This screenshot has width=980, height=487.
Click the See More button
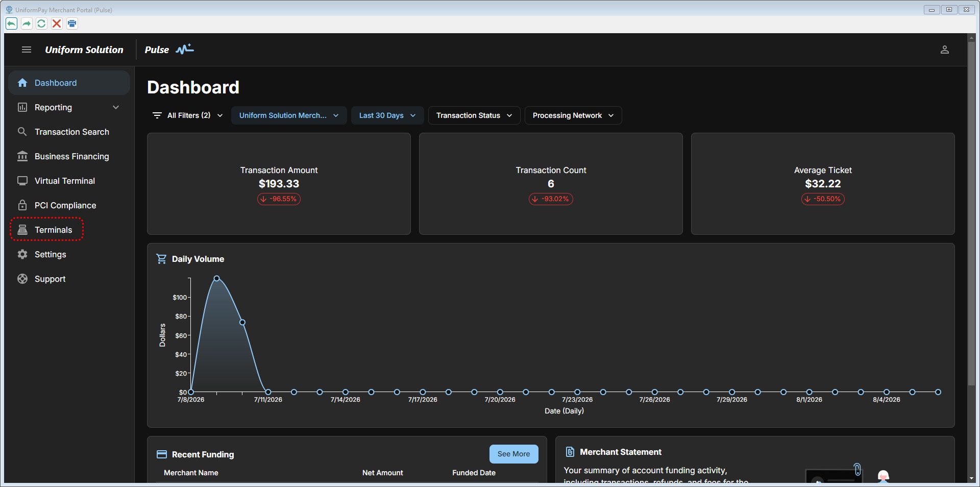click(513, 454)
